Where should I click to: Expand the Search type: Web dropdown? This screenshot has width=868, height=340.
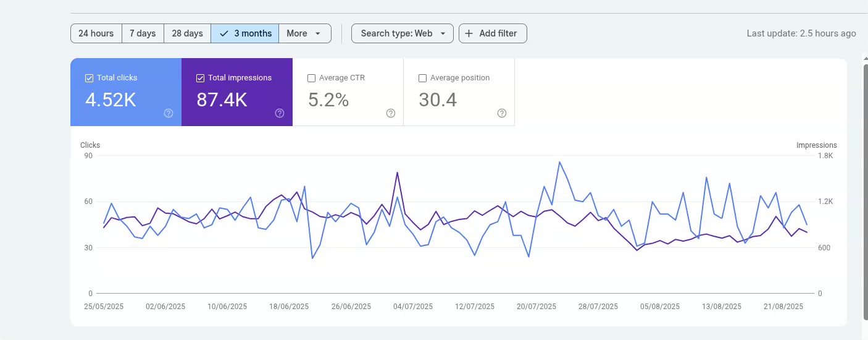(402, 33)
